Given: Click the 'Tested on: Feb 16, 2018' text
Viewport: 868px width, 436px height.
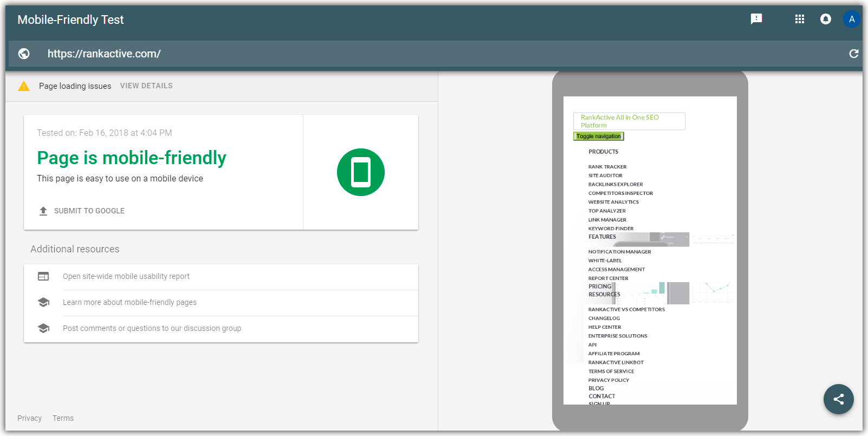Looking at the screenshot, I should tap(105, 133).
